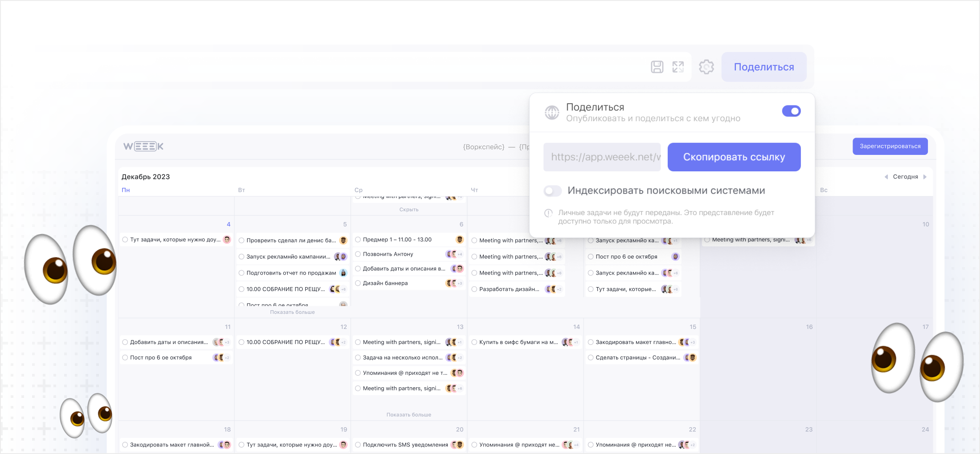Click the WEEEK logo
Viewport: 980px width, 454px height.
(143, 146)
